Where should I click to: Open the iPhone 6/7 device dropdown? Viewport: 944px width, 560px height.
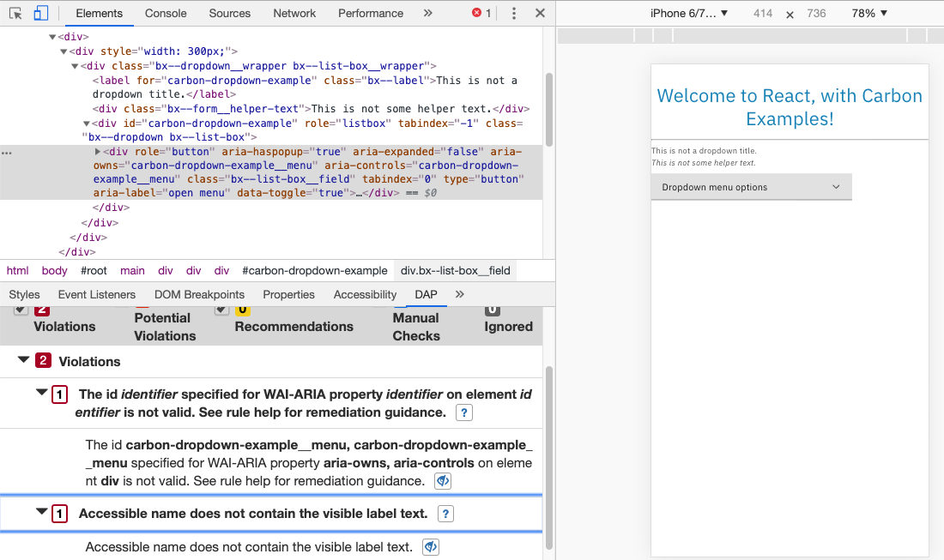(687, 13)
